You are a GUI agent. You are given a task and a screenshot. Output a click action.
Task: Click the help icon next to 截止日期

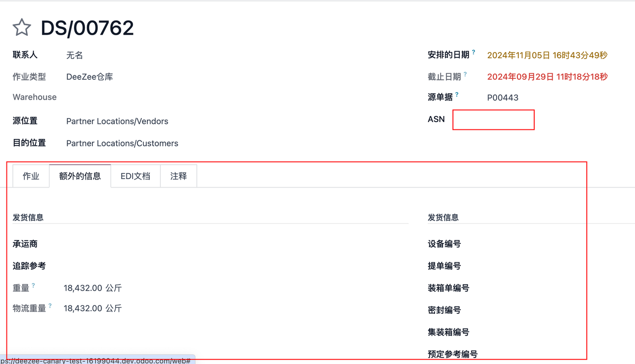tap(465, 74)
